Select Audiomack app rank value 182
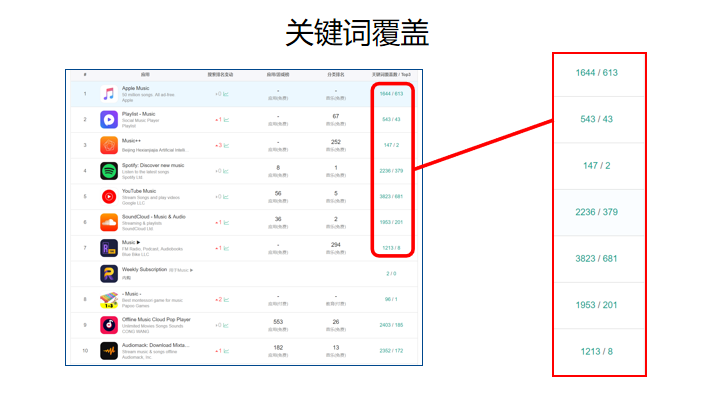This screenshot has height=402, width=719. [278, 347]
